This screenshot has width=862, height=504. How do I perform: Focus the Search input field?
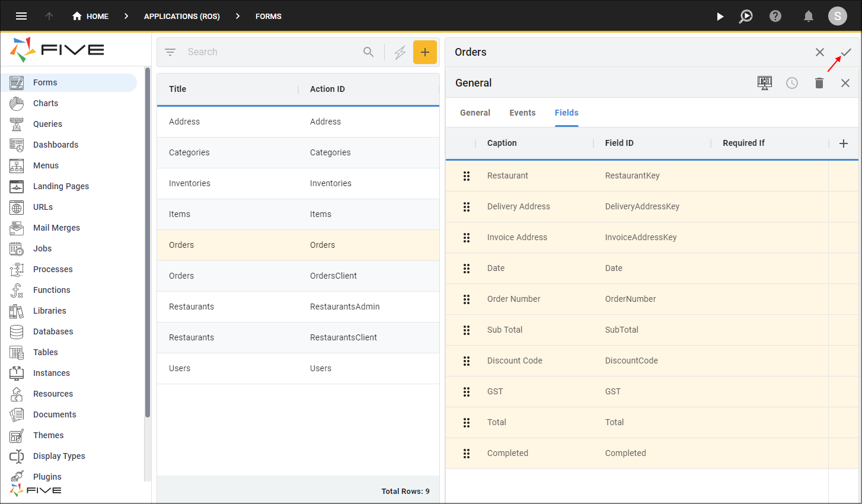pyautogui.click(x=272, y=52)
